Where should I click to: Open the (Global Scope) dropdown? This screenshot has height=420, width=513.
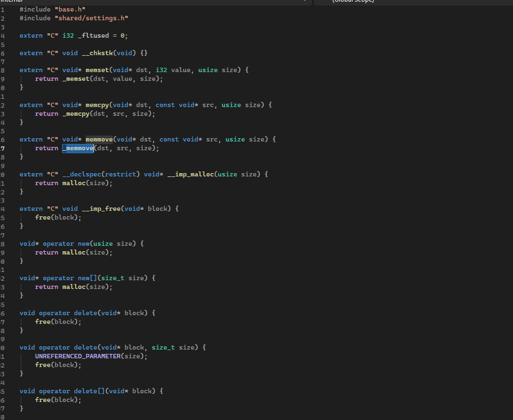pyautogui.click(x=413, y=2)
